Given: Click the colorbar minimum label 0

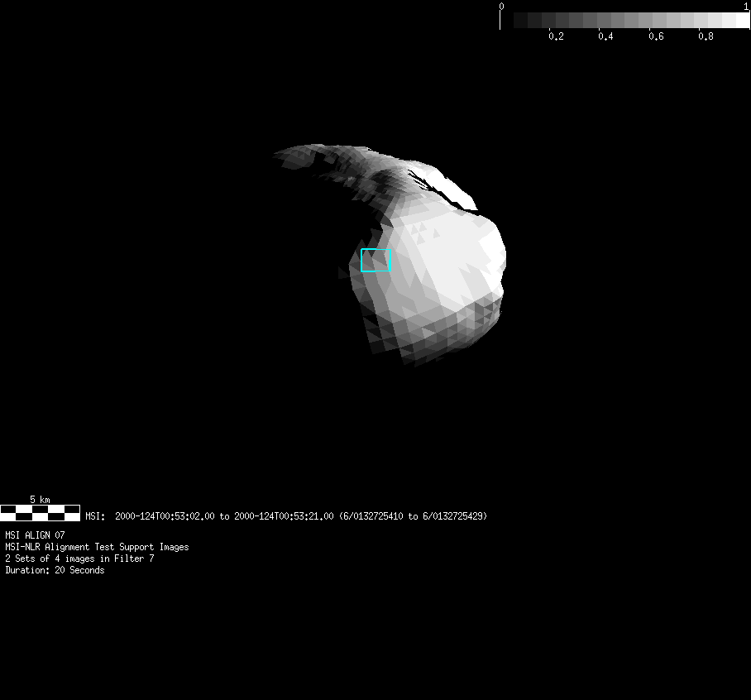Looking at the screenshot, I should [500, 6].
